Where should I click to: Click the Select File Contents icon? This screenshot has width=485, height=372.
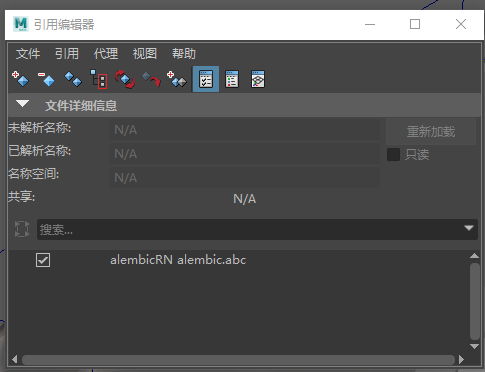[99, 79]
